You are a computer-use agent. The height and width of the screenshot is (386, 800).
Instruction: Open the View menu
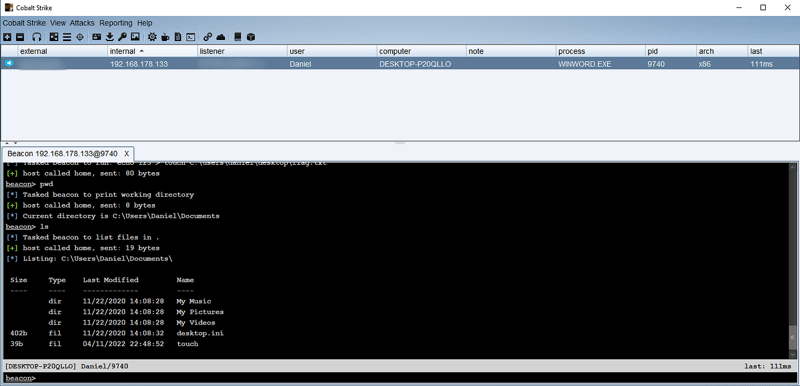58,23
